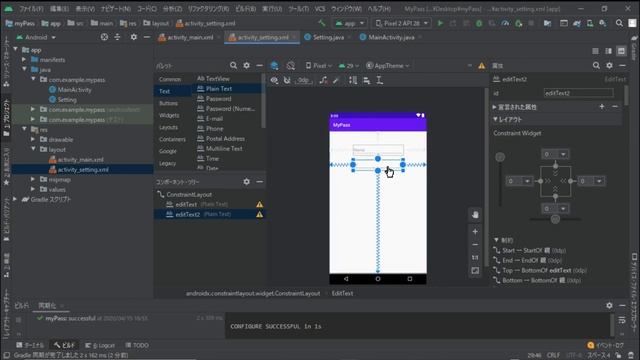Open palette settings gear icon
The image size is (640, 360).
(247, 65)
